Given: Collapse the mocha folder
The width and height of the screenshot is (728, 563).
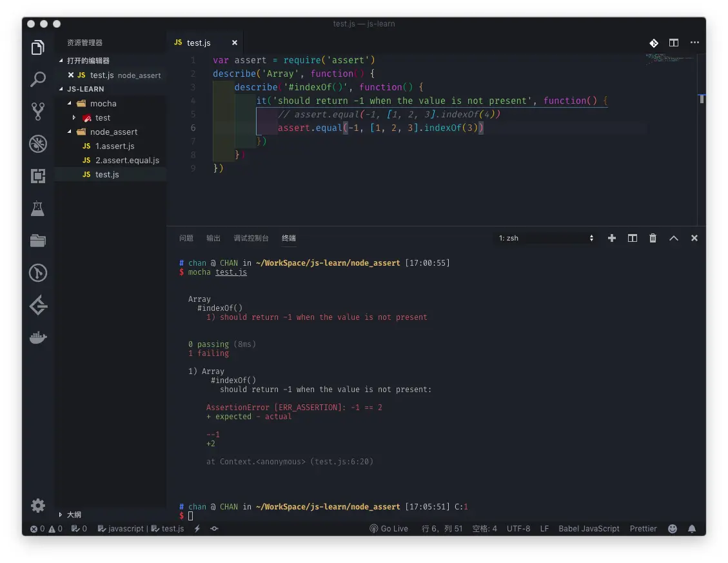Looking at the screenshot, I should point(70,103).
